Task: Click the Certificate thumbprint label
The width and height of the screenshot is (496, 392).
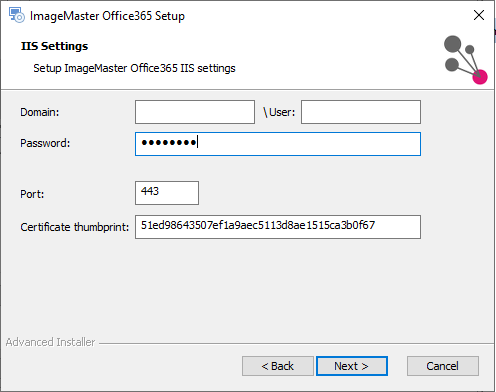Action: click(x=75, y=227)
